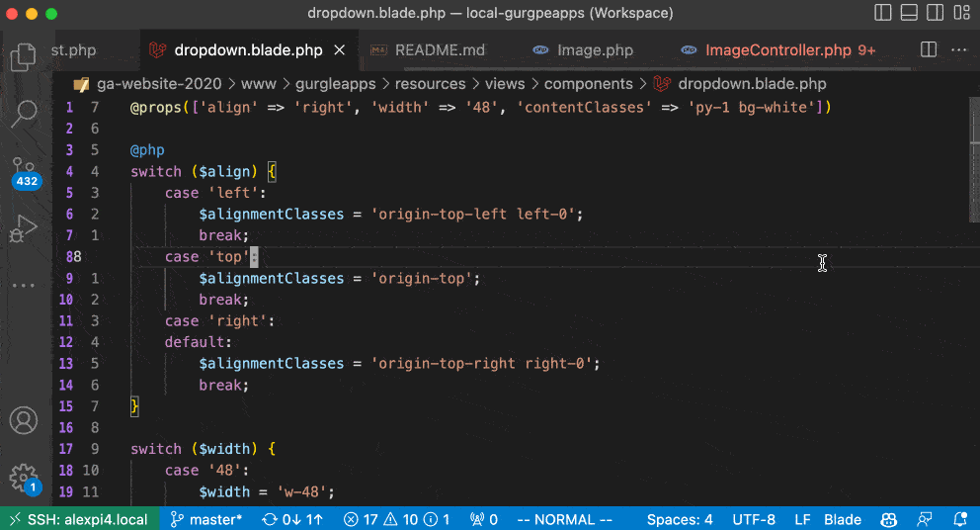Image resolution: width=980 pixels, height=530 pixels.
Task: Click the Copilot status icon in status bar
Action: [x=887, y=519]
